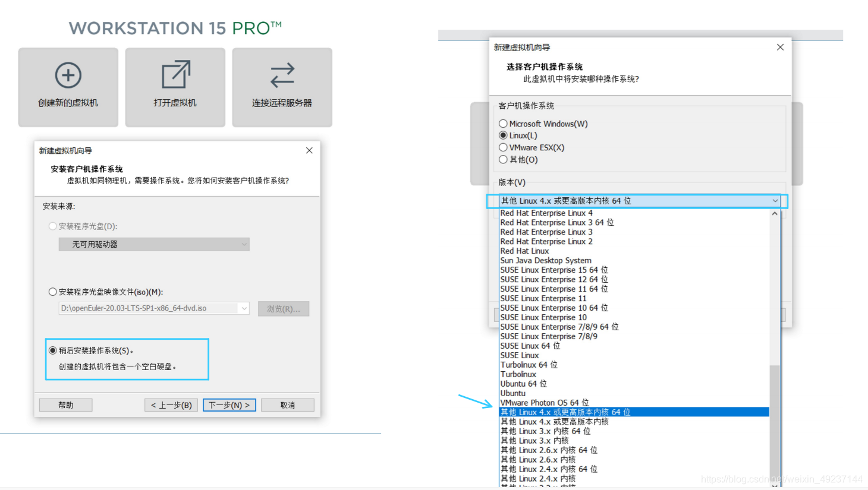This screenshot has width=868, height=490.
Task: Open the 无可用驱动器 drive dropdown
Action: (154, 244)
